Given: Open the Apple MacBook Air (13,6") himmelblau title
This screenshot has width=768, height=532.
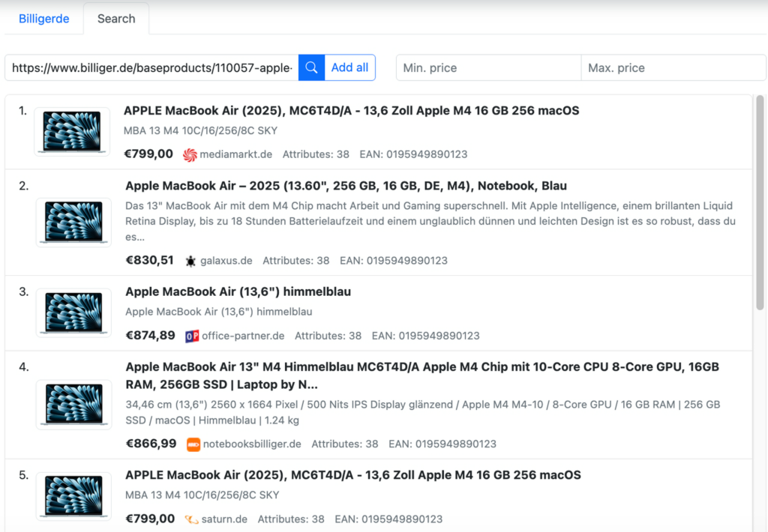Looking at the screenshot, I should tap(238, 291).
